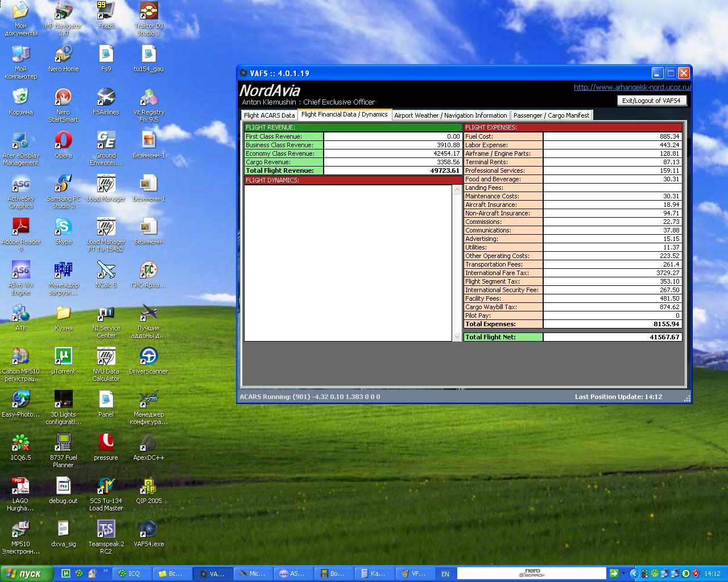
Task: Open the Acer eDisplay Management icon
Action: [20, 148]
